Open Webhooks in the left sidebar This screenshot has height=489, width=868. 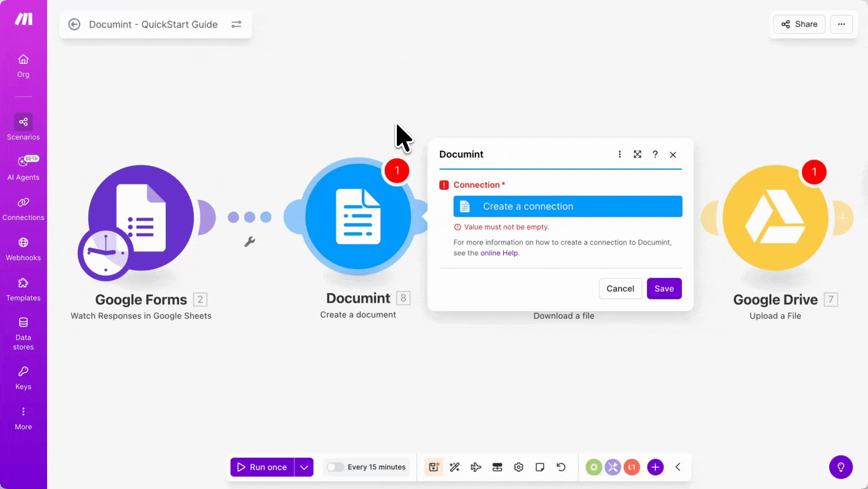[x=23, y=249]
